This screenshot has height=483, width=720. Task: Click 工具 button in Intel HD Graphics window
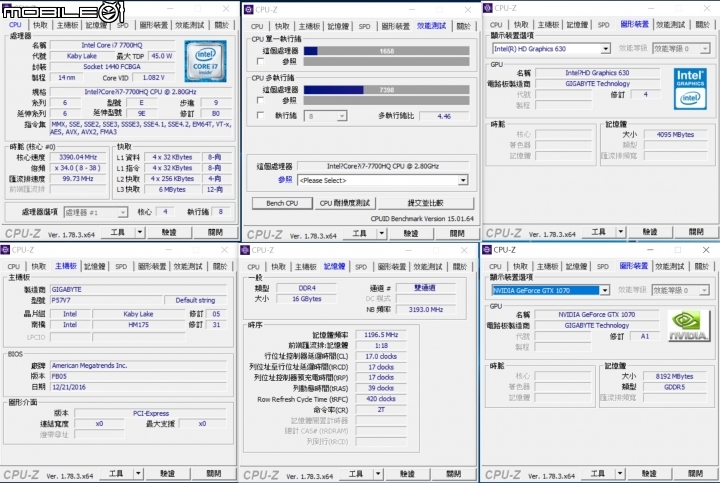point(598,232)
